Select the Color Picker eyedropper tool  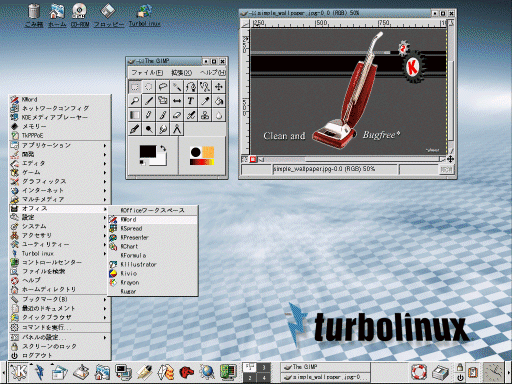[x=205, y=101]
